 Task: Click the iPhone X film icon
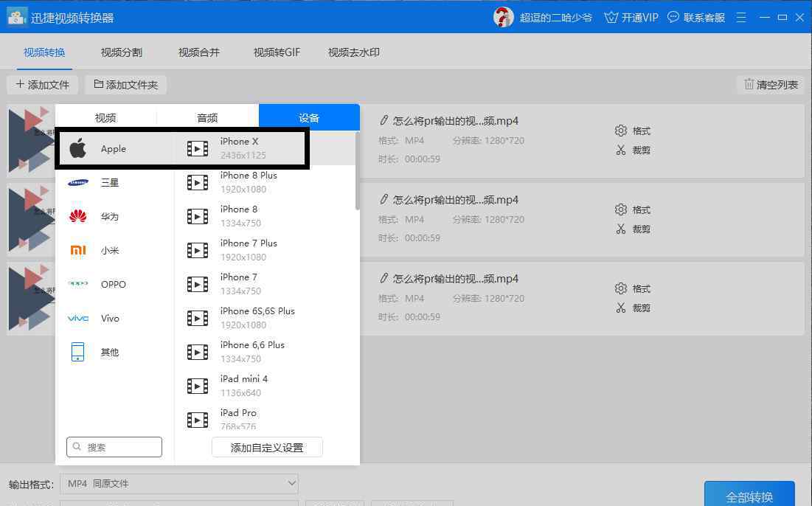[x=198, y=149]
